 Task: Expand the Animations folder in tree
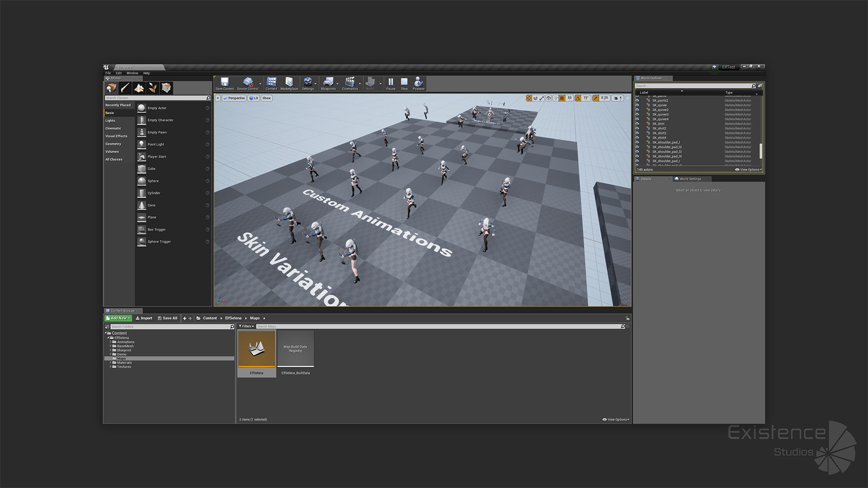tap(110, 342)
